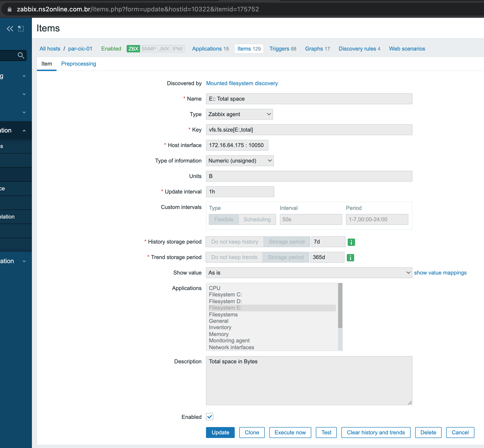Click the Update button
The height and width of the screenshot is (448, 484).
[x=220, y=433]
